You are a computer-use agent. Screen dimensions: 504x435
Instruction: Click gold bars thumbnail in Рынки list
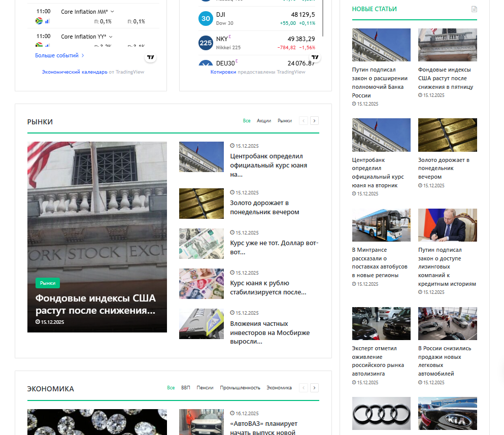pyautogui.click(x=201, y=204)
